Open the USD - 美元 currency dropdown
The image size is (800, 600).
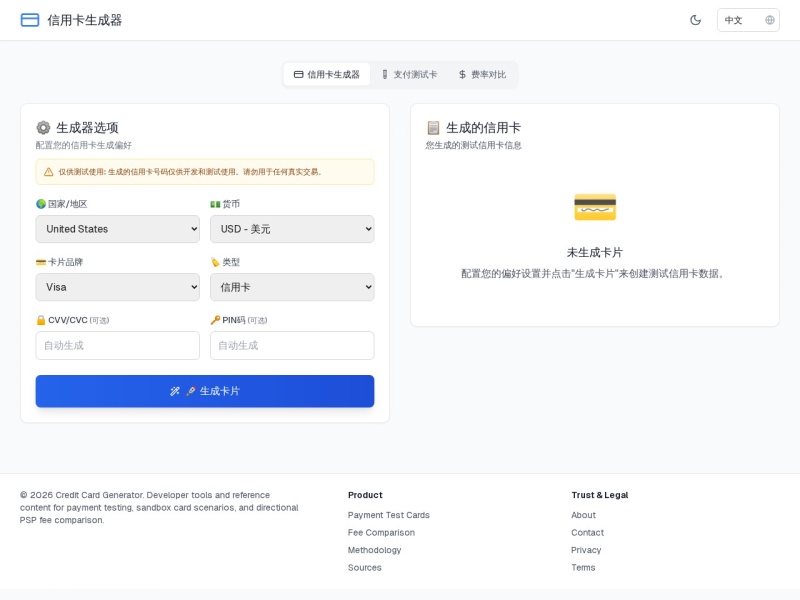point(292,229)
